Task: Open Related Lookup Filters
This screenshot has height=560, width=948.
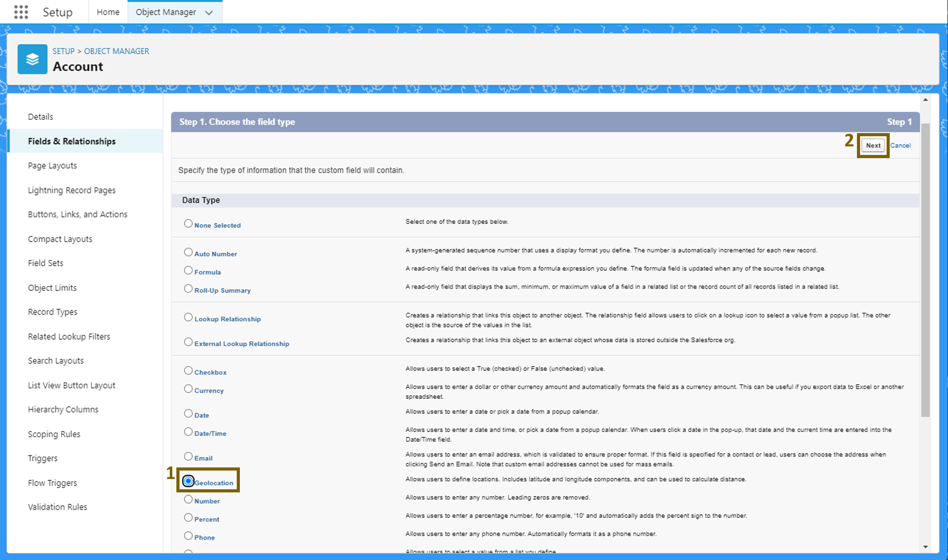Action: coord(69,336)
